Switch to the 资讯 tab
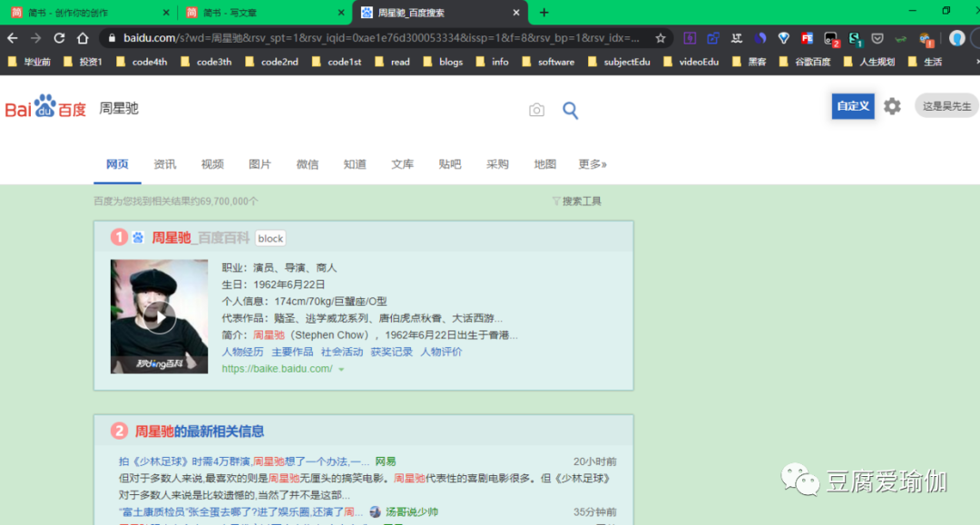 pyautogui.click(x=164, y=164)
